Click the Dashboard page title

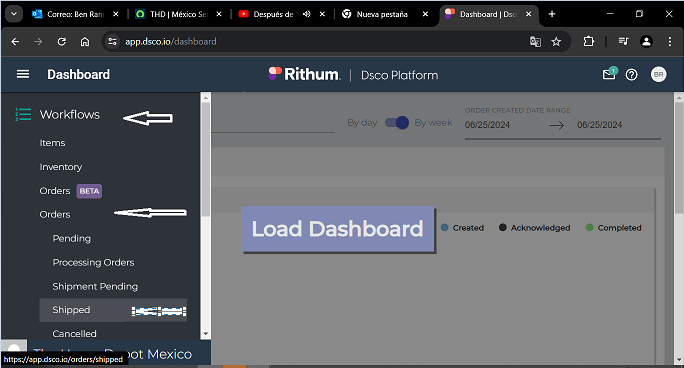coord(79,75)
